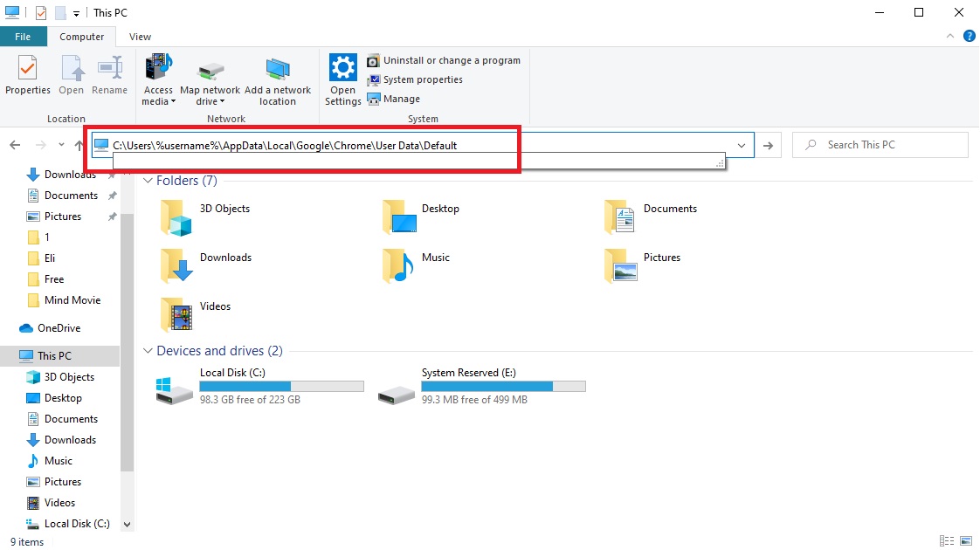This screenshot has height=550, width=980.
Task: Select the Rename icon in the ribbon
Action: 109,75
